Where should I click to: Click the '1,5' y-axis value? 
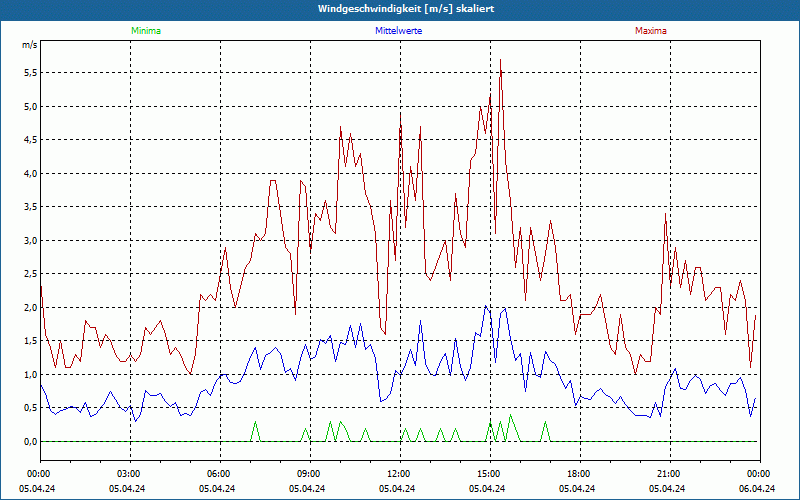31,341
